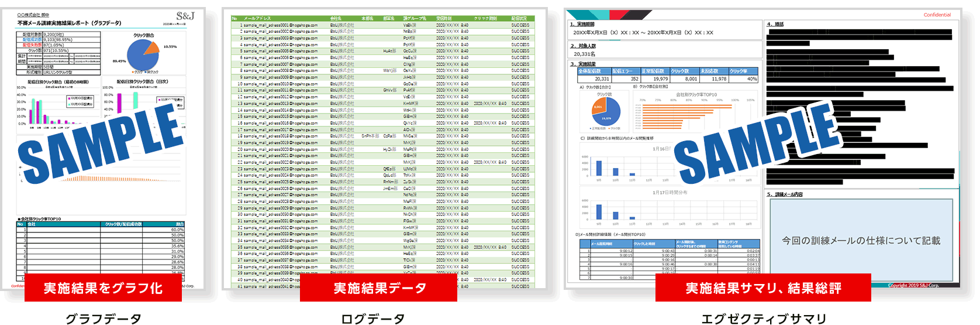Click the 40% click rate cell in summary
980x325 pixels.
[743, 78]
